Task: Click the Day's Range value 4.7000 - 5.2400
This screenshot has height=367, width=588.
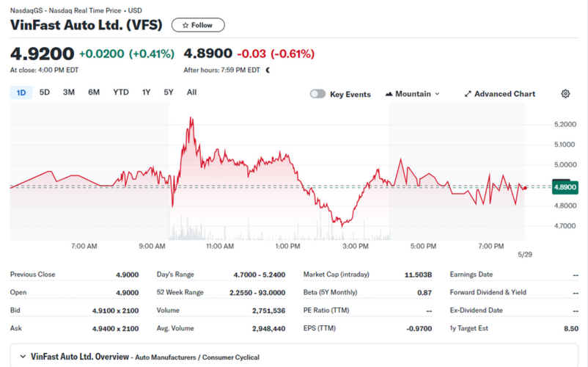Action: click(x=260, y=275)
